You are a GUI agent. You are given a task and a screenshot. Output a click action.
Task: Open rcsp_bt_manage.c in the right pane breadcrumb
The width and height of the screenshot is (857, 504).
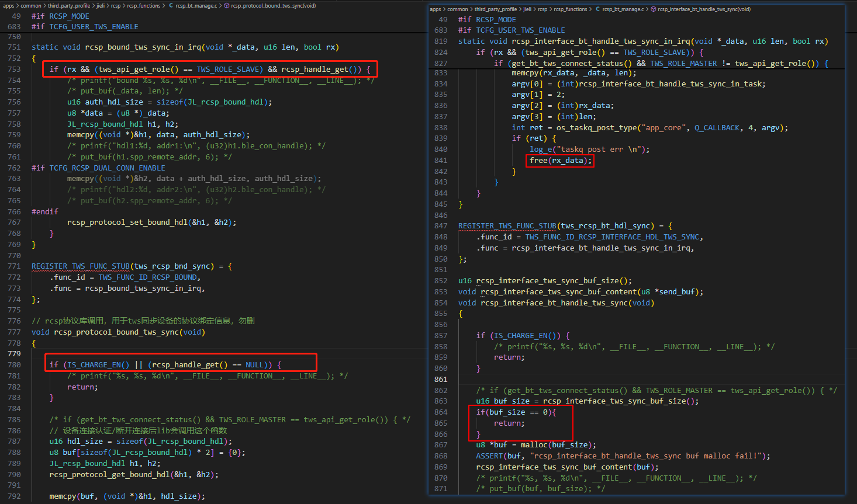pos(623,9)
